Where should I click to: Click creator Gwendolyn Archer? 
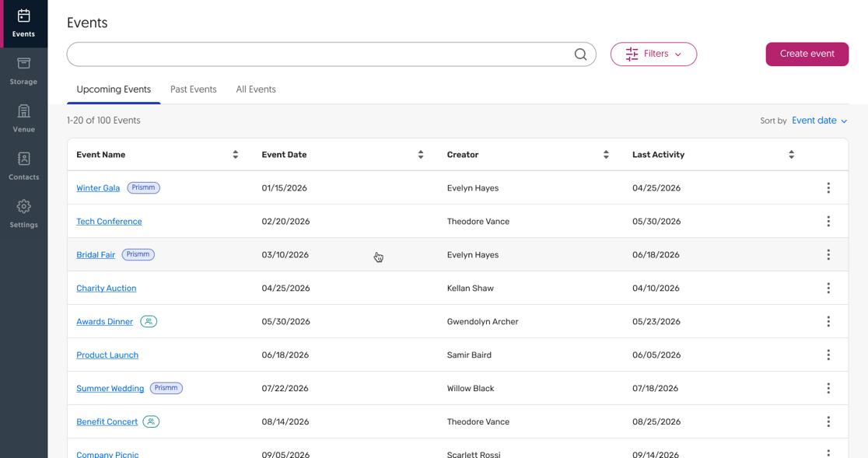[483, 322]
